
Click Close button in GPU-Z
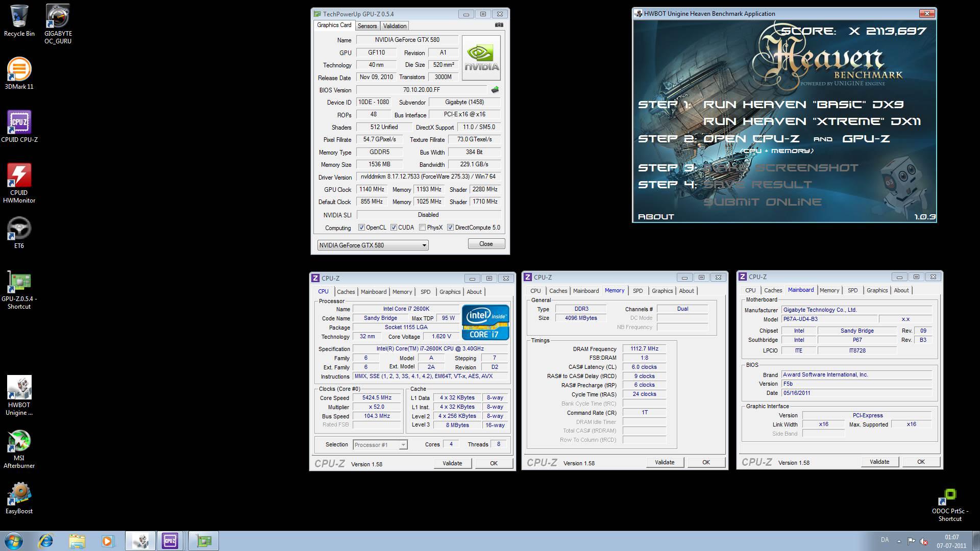(486, 244)
